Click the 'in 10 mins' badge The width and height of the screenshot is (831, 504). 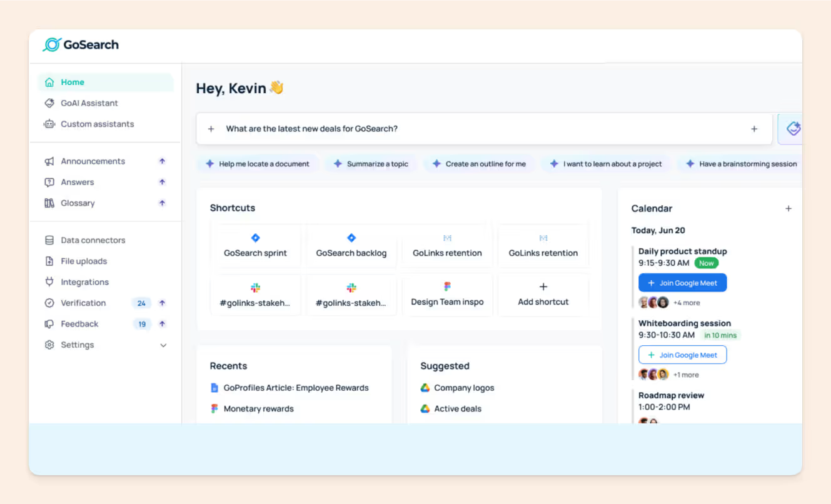[x=720, y=335]
